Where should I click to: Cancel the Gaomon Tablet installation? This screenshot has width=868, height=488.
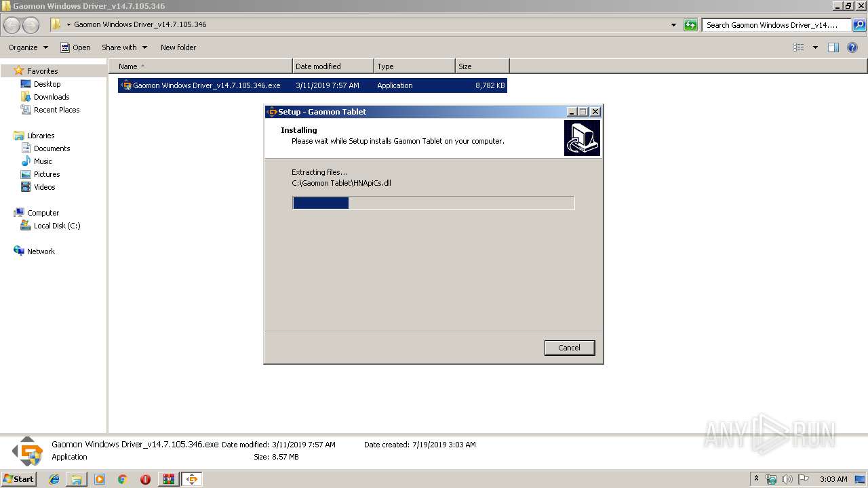point(570,348)
